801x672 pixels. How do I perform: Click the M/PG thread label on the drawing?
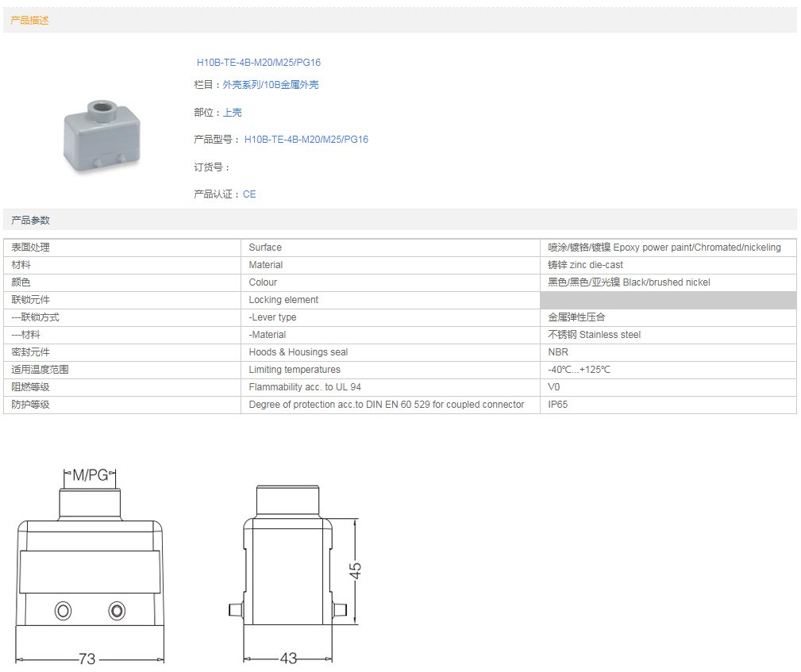90,476
